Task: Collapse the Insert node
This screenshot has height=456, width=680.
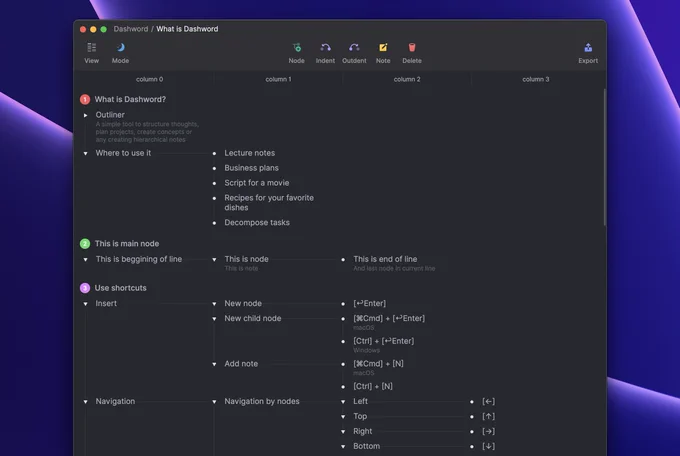Action: pyautogui.click(x=85, y=304)
